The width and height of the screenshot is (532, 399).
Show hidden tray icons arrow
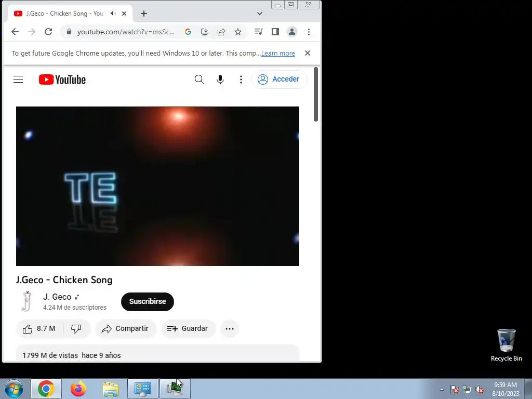[x=442, y=389]
